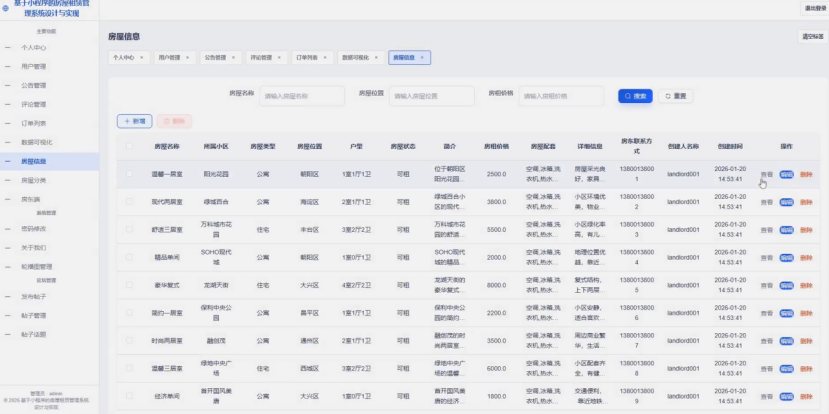829x414 pixels.
Task: Select all rows via header checkbox
Action: 130,146
